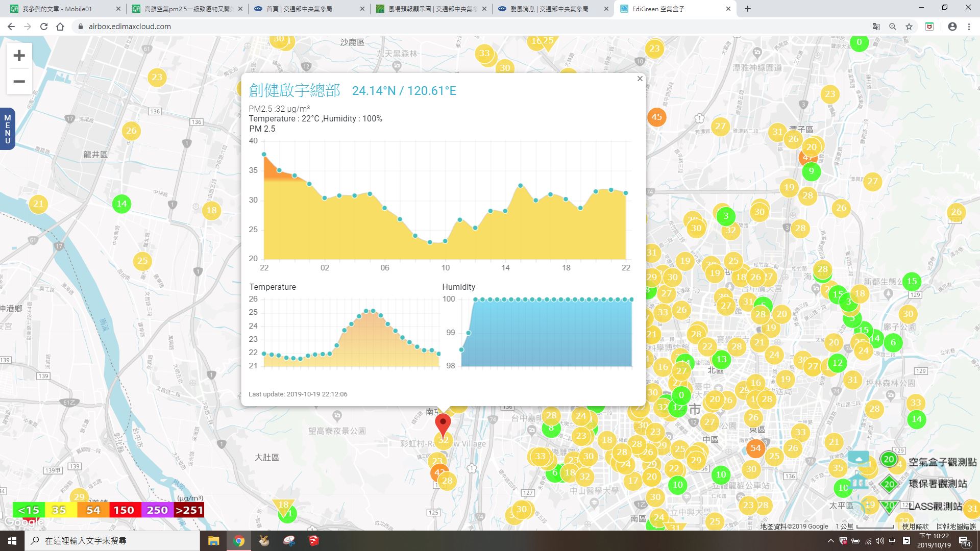Click the yellow 35 legend swatch
980x551 pixels.
pos(61,510)
